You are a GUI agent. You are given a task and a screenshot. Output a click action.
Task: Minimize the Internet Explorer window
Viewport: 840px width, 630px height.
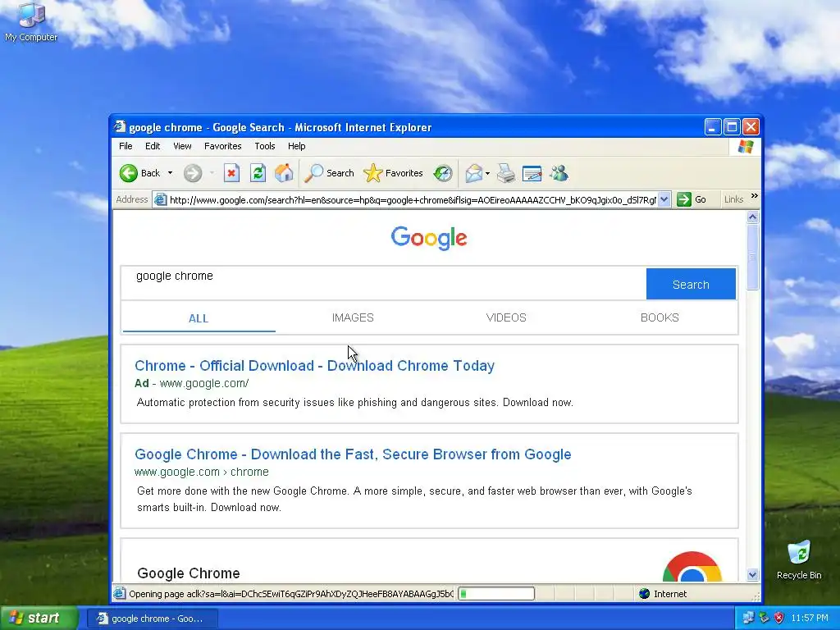pos(713,127)
